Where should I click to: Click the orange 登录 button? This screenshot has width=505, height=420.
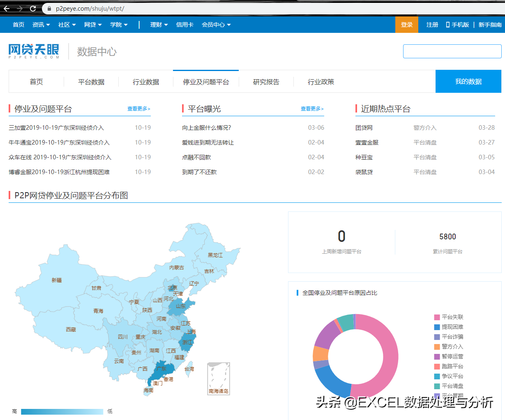(407, 25)
